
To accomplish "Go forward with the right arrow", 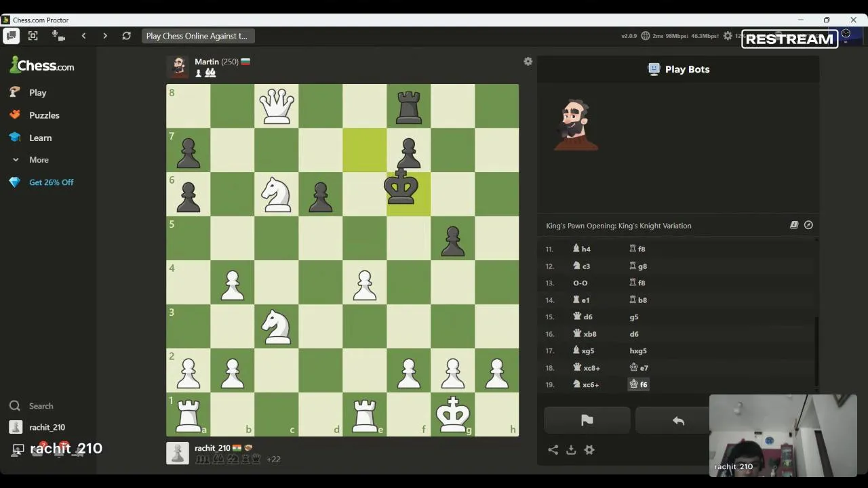I will pos(105,36).
